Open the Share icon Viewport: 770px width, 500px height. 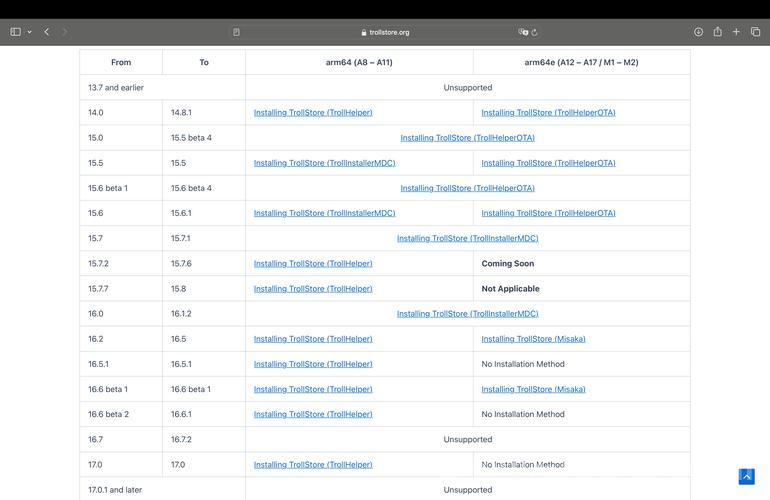click(x=717, y=31)
